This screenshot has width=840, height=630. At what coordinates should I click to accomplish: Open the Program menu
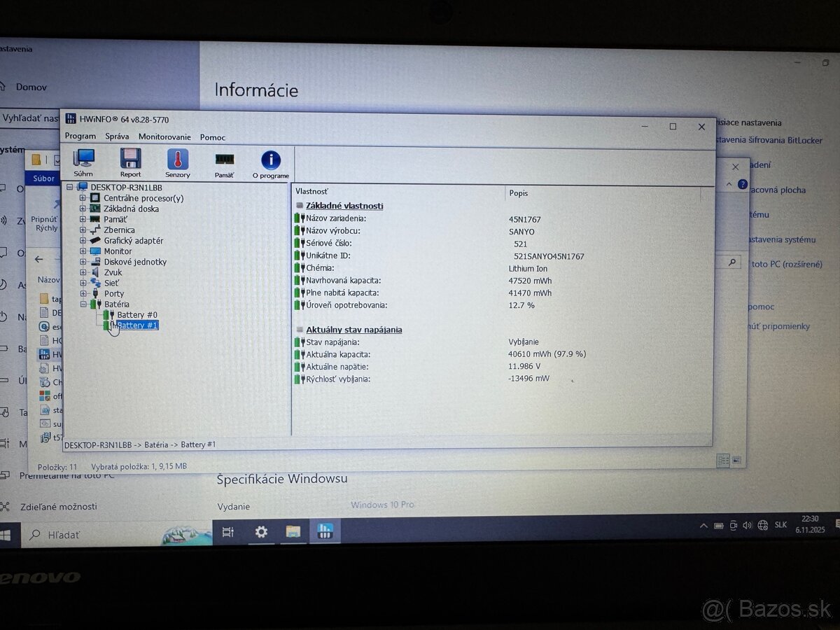point(80,136)
